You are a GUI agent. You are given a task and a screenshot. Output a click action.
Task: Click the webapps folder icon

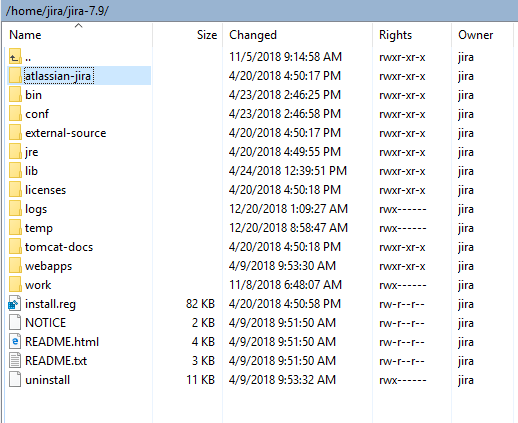click(x=15, y=266)
